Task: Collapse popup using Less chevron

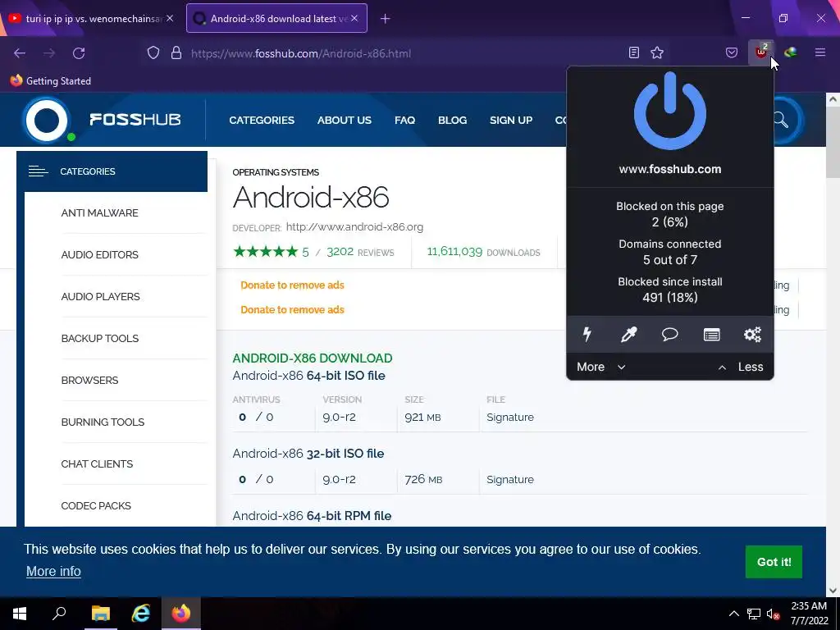Action: point(741,367)
